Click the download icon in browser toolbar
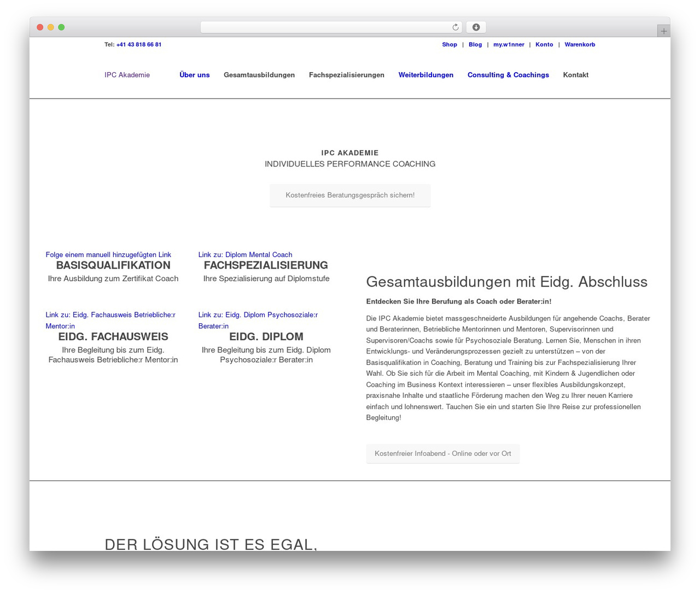Screen dimensions: 700x593 pos(476,27)
